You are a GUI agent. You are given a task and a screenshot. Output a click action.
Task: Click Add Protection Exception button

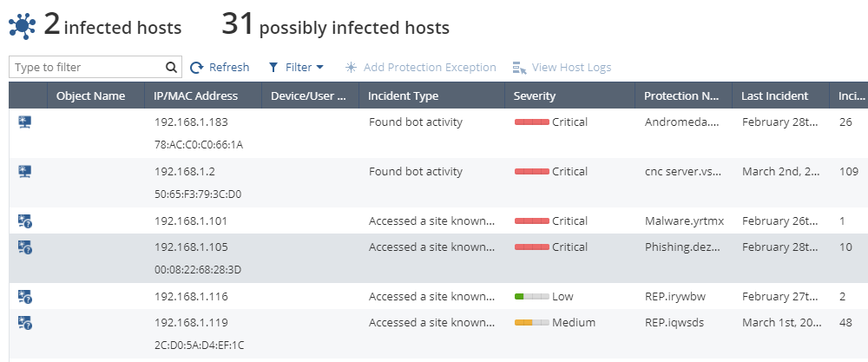421,68
